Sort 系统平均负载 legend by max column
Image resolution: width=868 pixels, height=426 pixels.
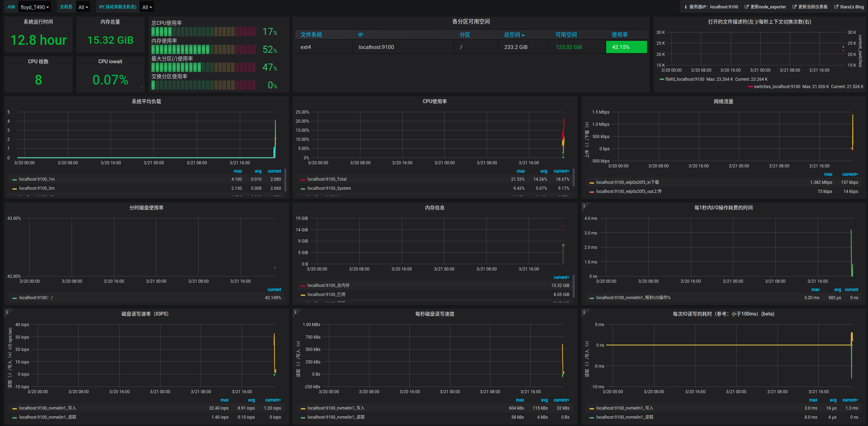click(238, 171)
